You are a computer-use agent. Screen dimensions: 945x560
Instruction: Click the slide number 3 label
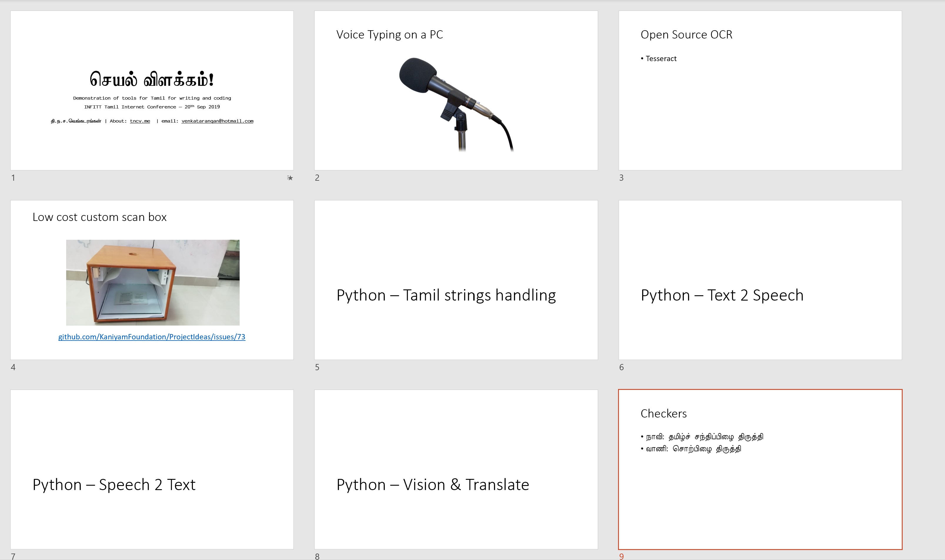click(621, 178)
